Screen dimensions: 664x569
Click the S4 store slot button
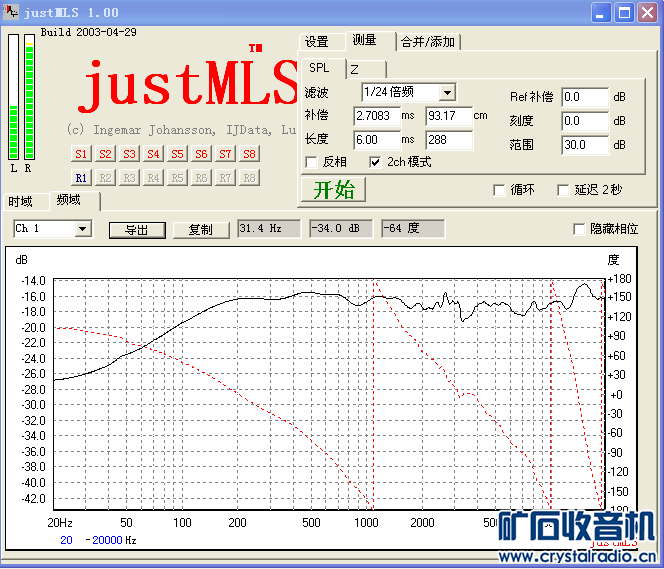pyautogui.click(x=153, y=154)
